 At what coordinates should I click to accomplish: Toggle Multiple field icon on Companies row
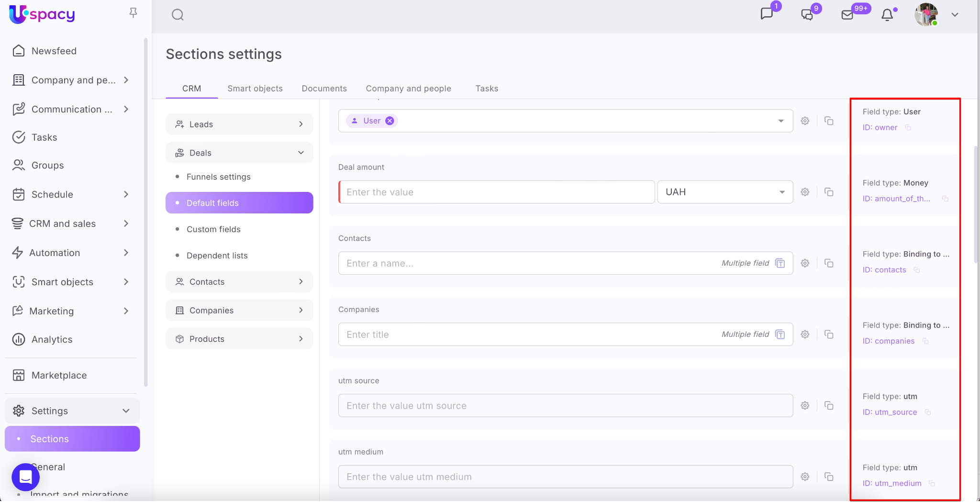coord(780,335)
